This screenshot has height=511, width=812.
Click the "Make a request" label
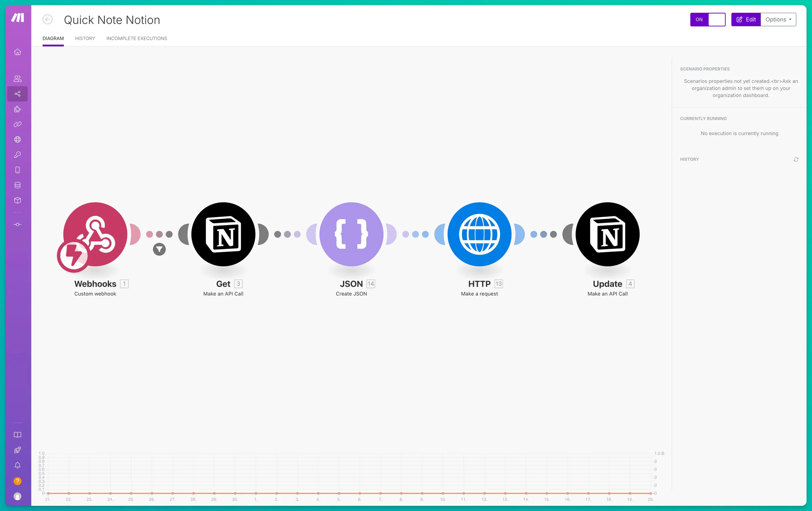click(x=479, y=294)
